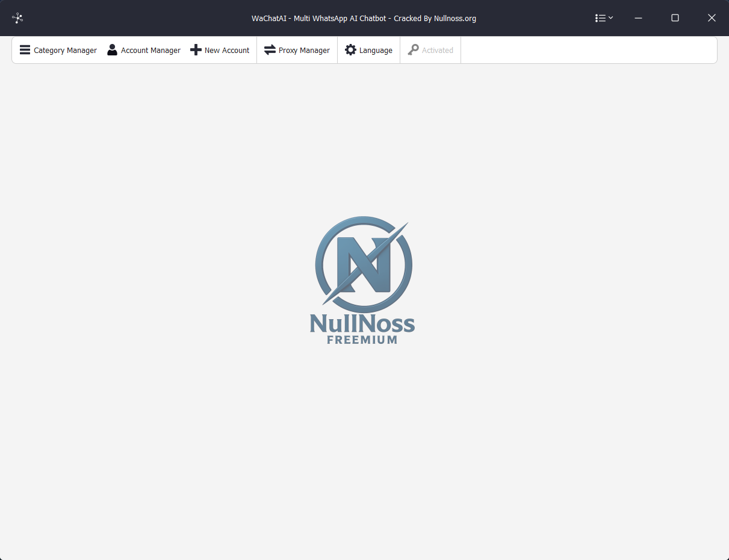Image resolution: width=729 pixels, height=560 pixels.
Task: Click the hamburger icon beside Category Manager
Action: (25, 50)
